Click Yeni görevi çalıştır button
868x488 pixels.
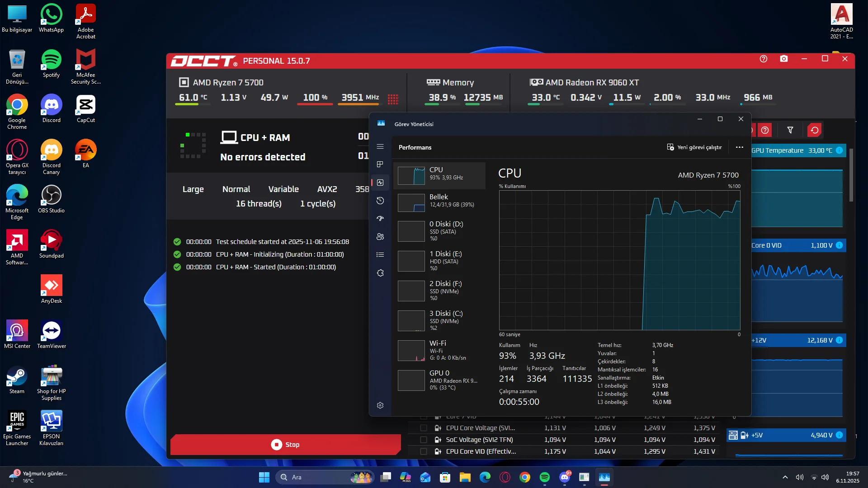click(694, 147)
